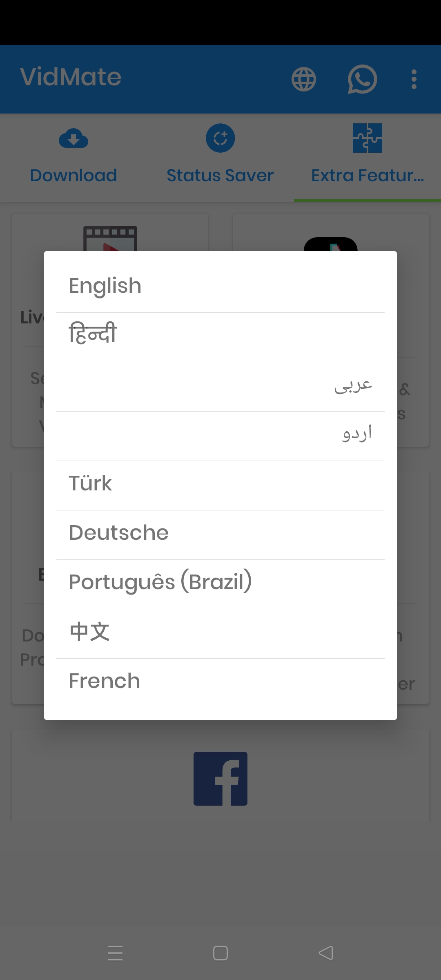Tap the Status Saver circular icon
The height and width of the screenshot is (980, 441).
point(220,138)
